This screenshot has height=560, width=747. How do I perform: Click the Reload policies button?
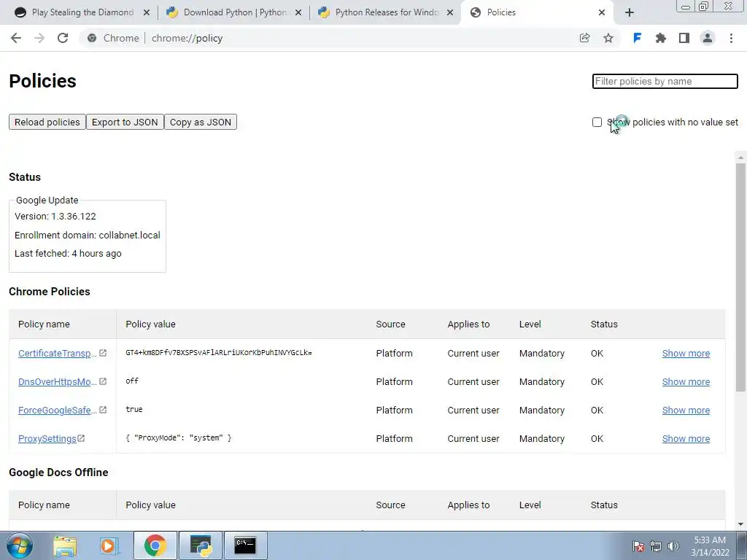47,122
